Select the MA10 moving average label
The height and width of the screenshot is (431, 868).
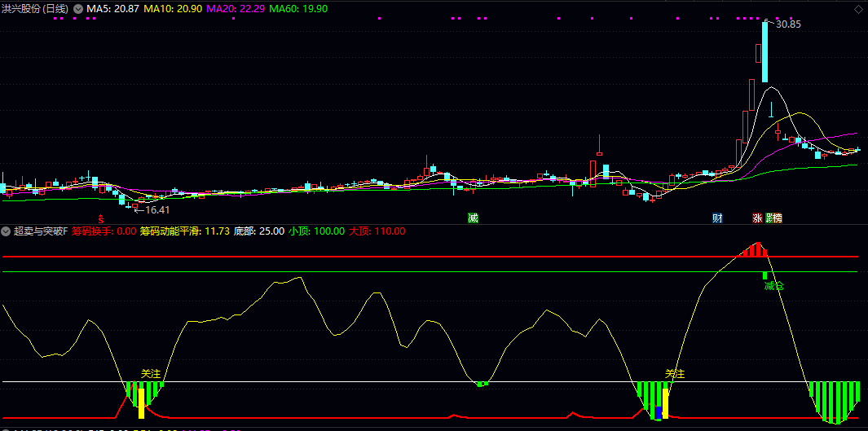point(174,9)
